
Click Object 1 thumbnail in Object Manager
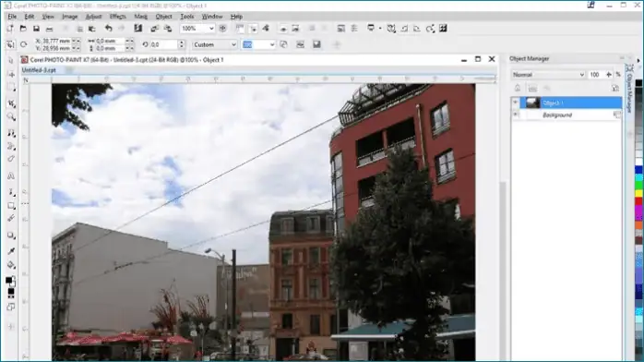(x=533, y=103)
